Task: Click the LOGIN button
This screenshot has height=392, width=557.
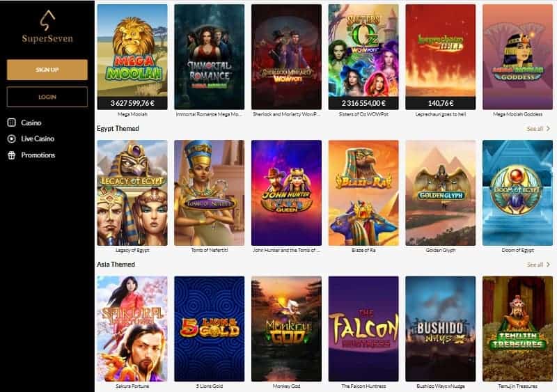Action: (47, 97)
